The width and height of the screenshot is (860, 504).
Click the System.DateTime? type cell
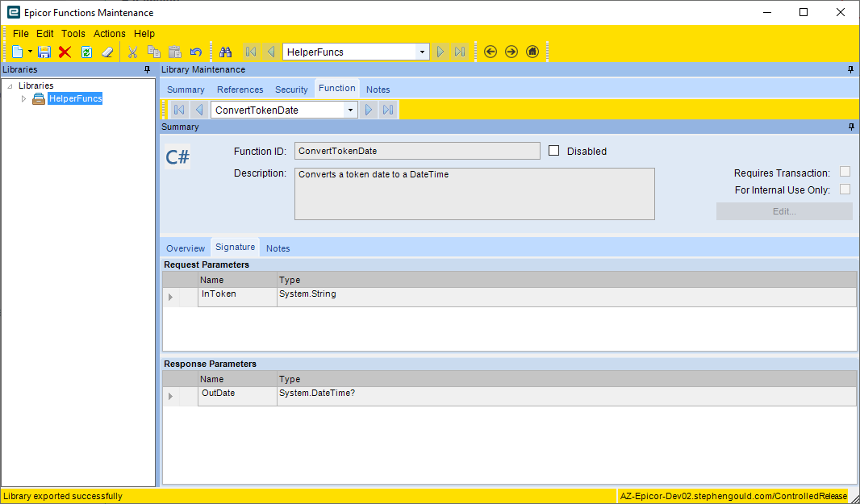pyautogui.click(x=566, y=397)
